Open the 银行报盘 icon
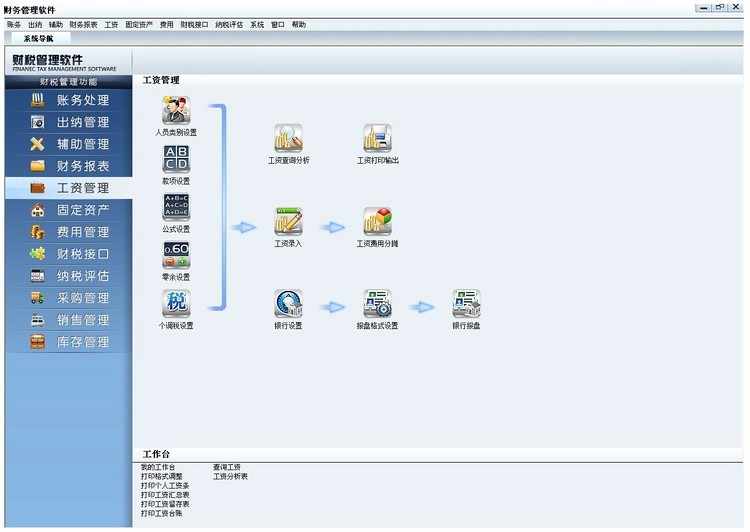Viewport: 750px width, 532px height. (x=466, y=303)
